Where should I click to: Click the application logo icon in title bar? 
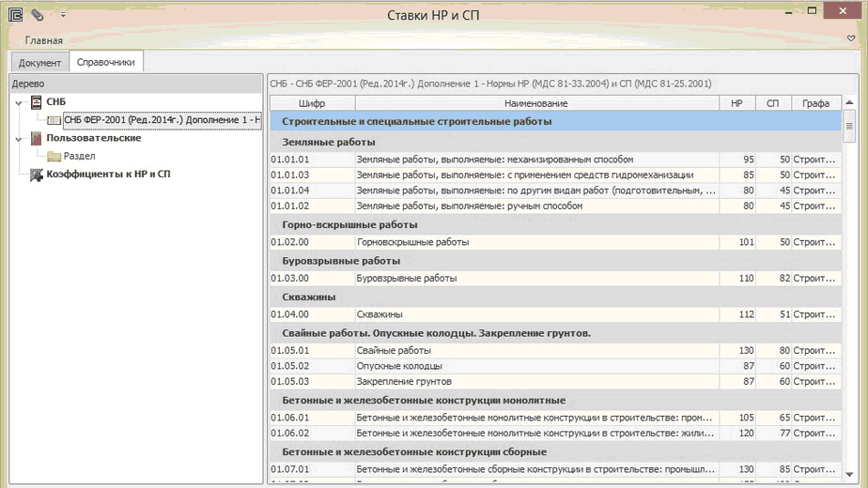[15, 14]
